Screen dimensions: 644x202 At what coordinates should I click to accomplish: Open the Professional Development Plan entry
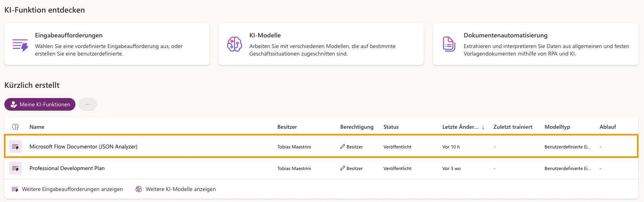67,169
